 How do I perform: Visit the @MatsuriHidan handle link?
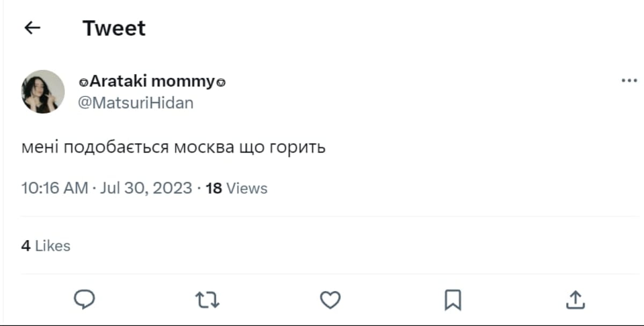[x=136, y=103]
